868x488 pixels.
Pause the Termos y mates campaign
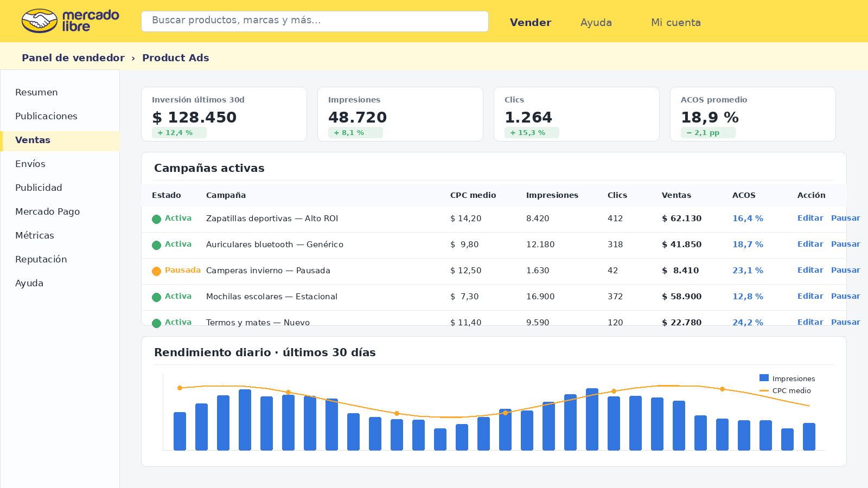pos(845,322)
